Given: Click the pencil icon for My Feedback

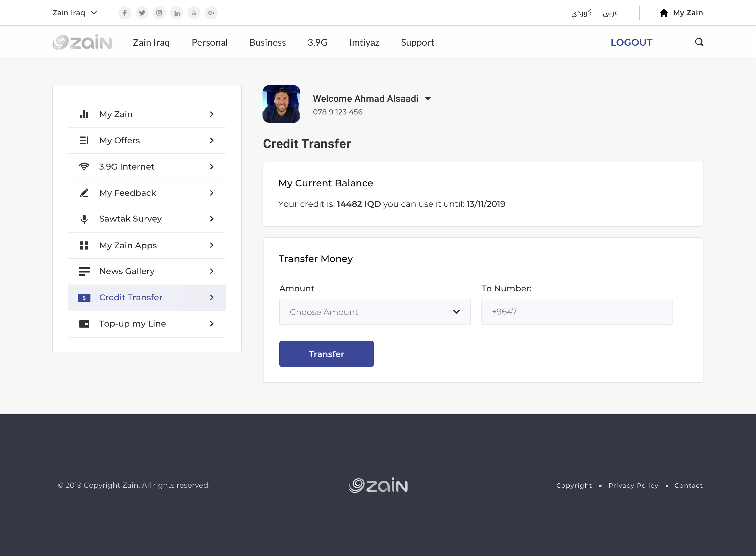Looking at the screenshot, I should (x=84, y=193).
